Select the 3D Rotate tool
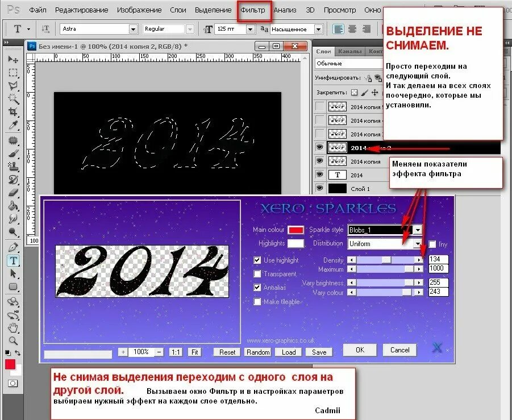 tap(13, 302)
